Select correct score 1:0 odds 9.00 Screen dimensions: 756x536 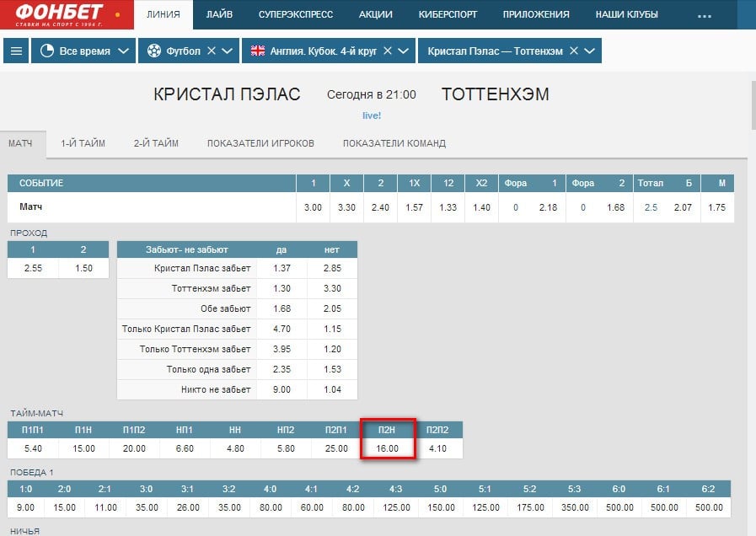pos(25,507)
